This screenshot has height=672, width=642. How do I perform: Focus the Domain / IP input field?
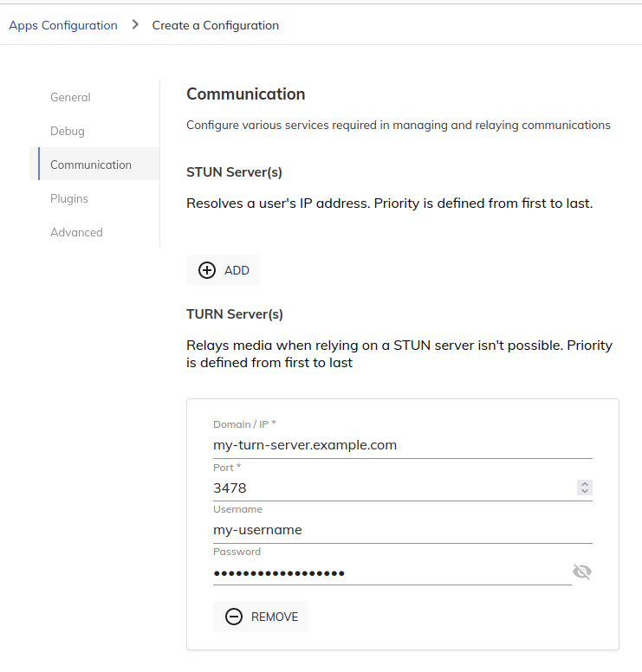pyautogui.click(x=403, y=445)
